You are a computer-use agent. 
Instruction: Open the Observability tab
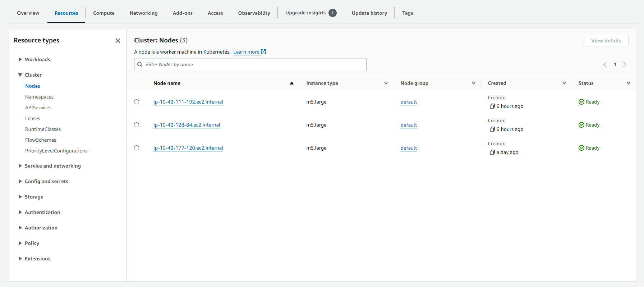pos(254,13)
